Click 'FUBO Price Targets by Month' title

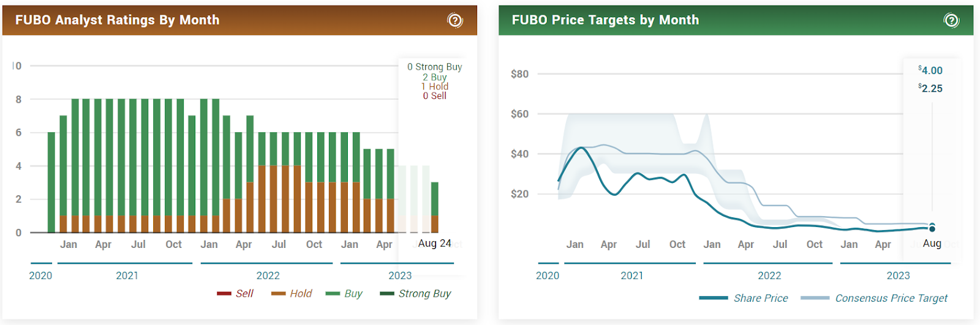point(605,20)
